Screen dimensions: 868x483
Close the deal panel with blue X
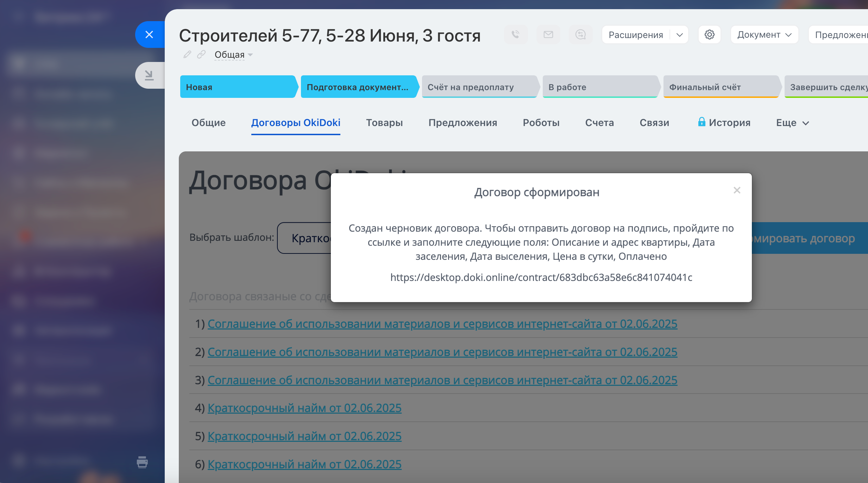pyautogui.click(x=149, y=34)
